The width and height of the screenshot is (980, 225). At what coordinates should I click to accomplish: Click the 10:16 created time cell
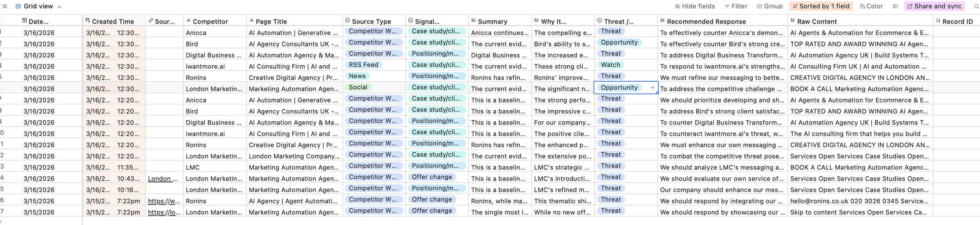pyautogui.click(x=114, y=190)
